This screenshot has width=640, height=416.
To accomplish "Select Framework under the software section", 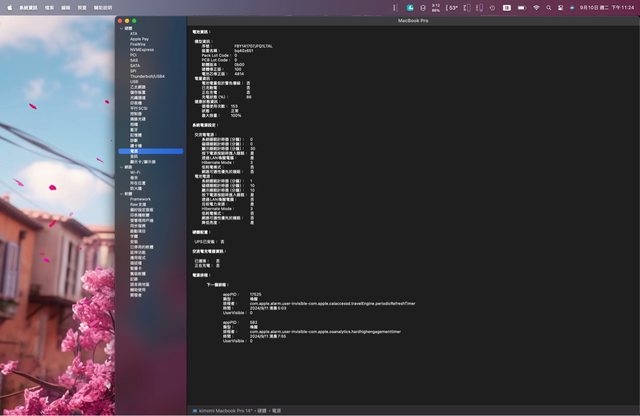I will click(140, 199).
